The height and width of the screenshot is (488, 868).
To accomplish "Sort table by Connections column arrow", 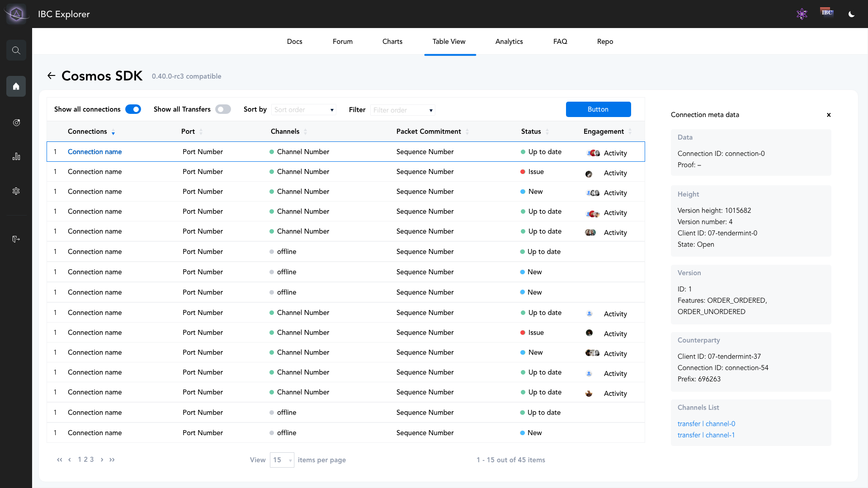I will coord(113,132).
